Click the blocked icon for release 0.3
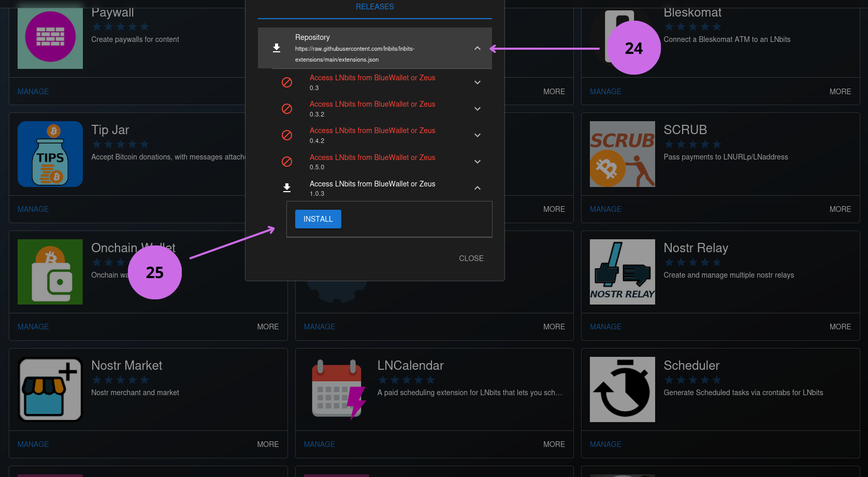Screen dimensions: 868x477 click(x=287, y=82)
